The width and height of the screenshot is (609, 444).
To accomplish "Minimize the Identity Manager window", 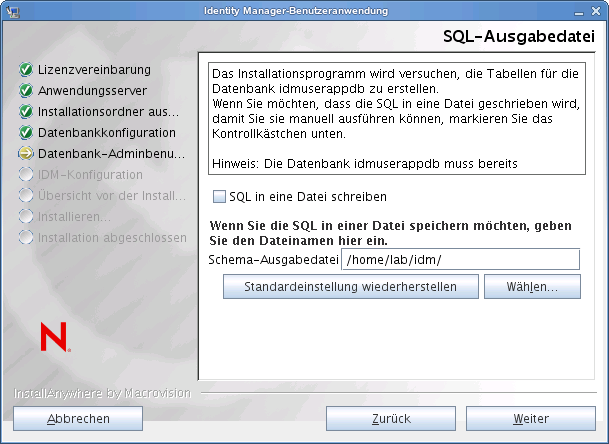I will tap(579, 12).
